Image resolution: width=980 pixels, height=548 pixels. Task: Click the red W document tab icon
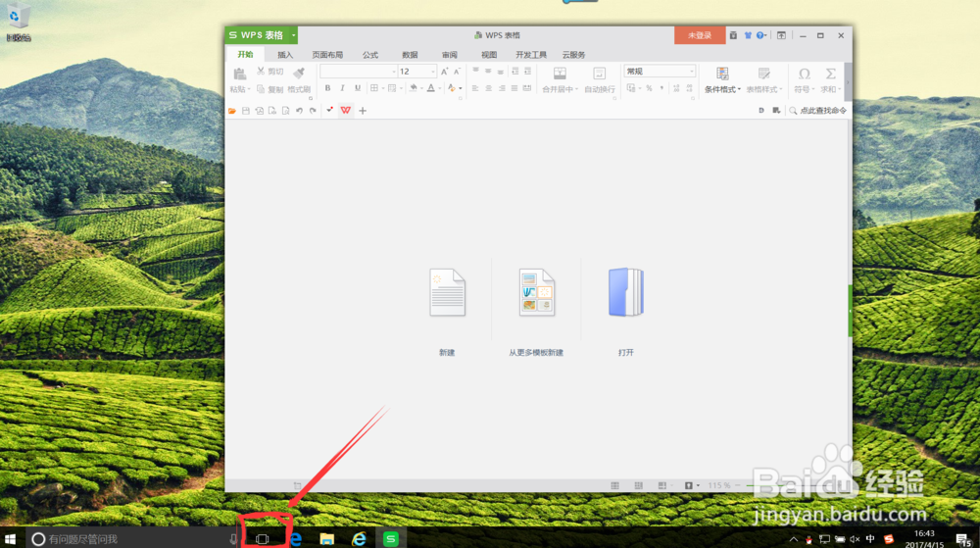point(346,111)
